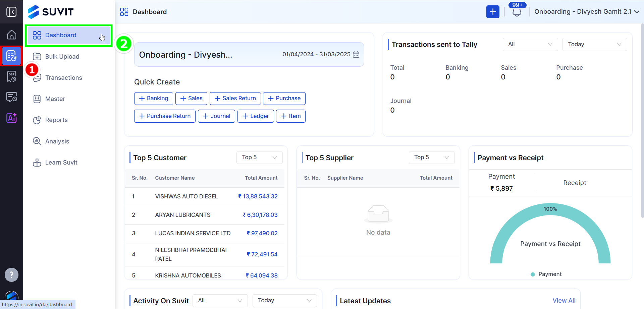This screenshot has width=644, height=309.
Task: Click amount ₹ 13,88,543.32
Action: coord(258,196)
